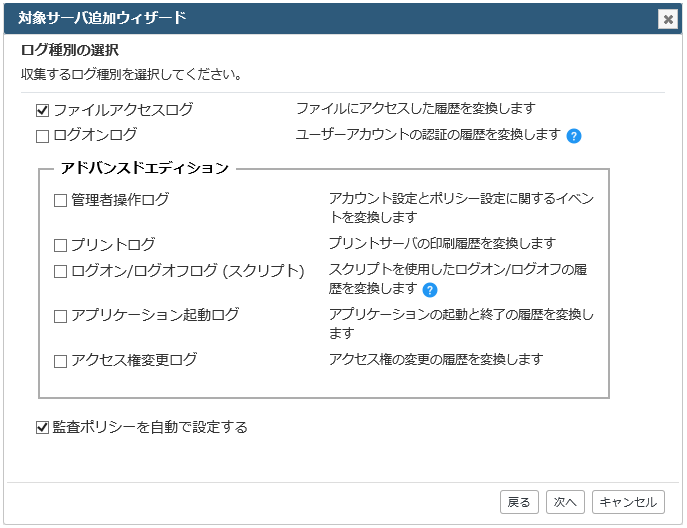This screenshot has height=528, width=687.
Task: Click the 管理者操作ログ label text
Action: coord(120,200)
